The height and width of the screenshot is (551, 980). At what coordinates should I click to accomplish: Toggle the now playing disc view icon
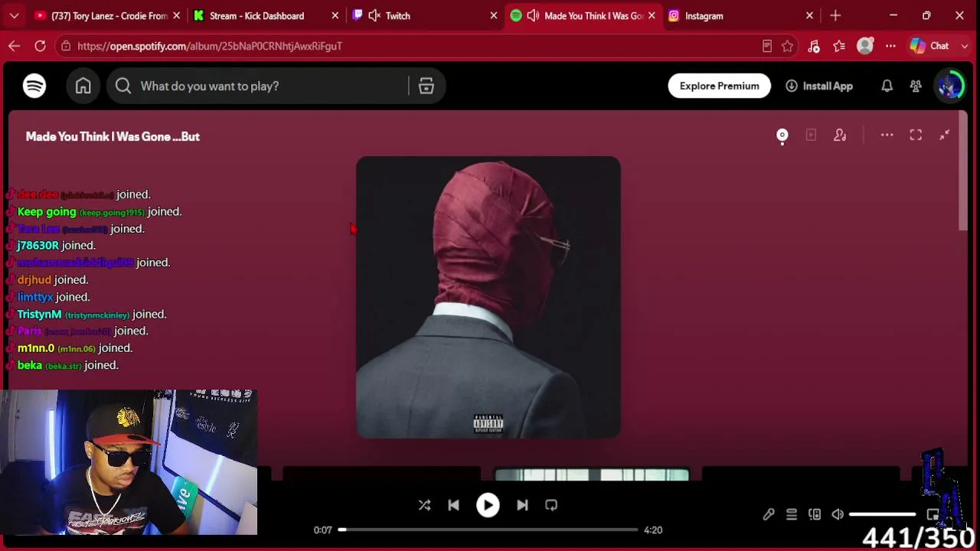pos(782,135)
